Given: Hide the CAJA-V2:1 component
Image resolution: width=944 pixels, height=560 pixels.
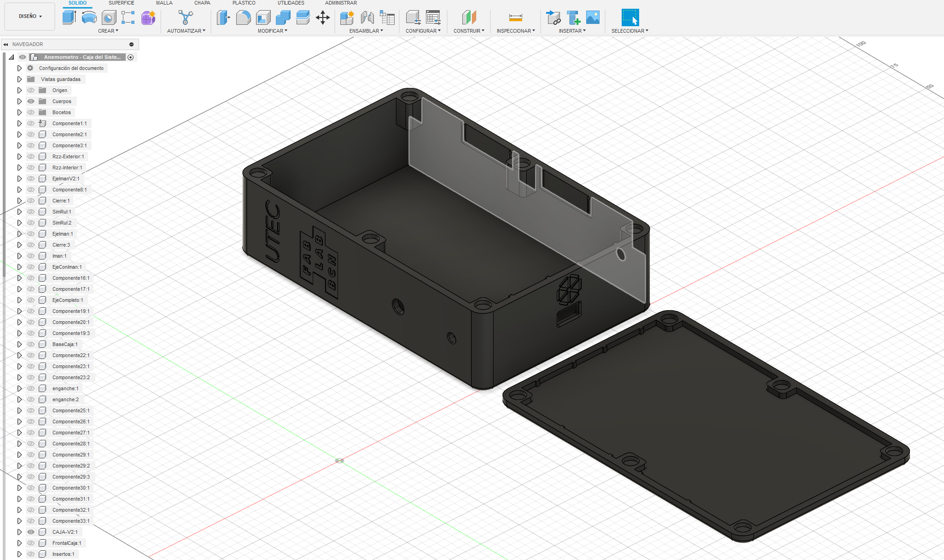Looking at the screenshot, I should tap(31, 532).
